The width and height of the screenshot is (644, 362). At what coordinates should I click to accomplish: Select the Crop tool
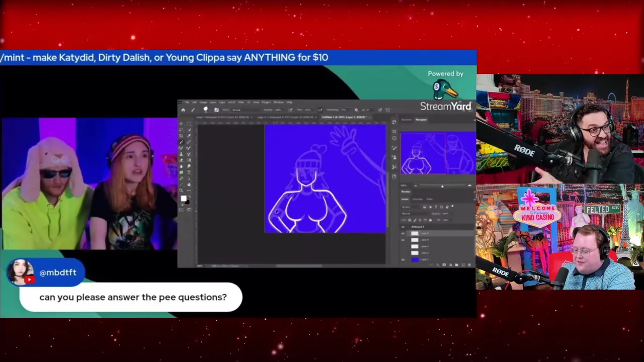coord(181,136)
